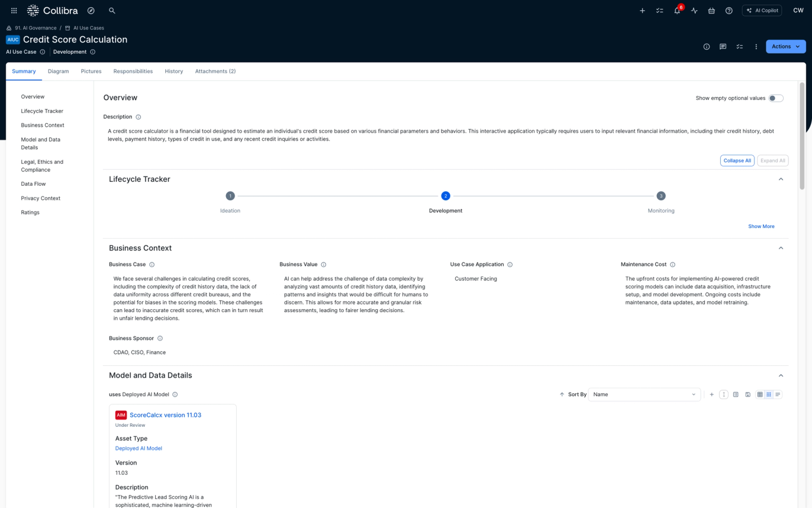
Task: Switch to list view for related assets
Action: click(778, 395)
